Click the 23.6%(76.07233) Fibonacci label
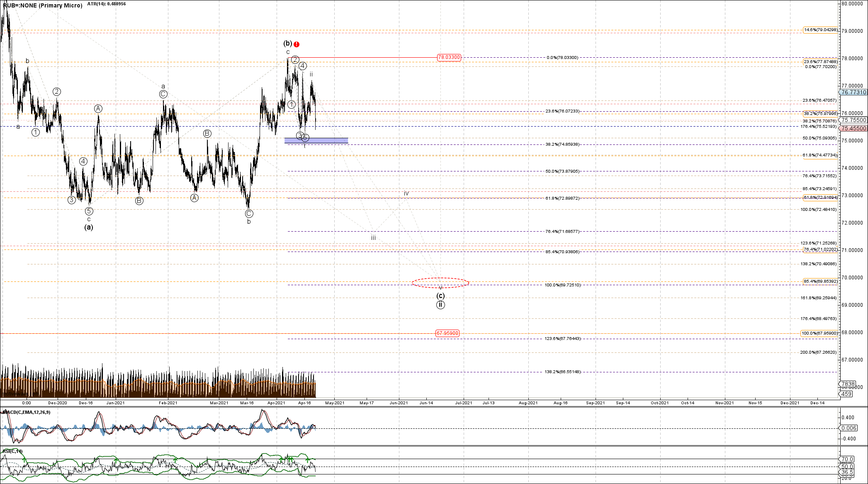The width and height of the screenshot is (868, 484). tap(562, 111)
